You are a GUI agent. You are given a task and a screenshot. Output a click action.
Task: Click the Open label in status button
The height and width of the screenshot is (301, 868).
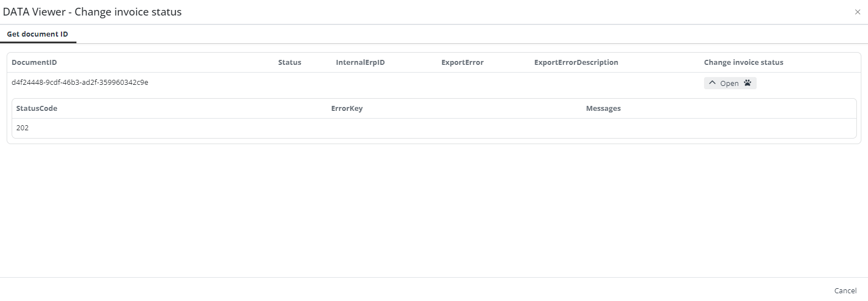click(729, 83)
